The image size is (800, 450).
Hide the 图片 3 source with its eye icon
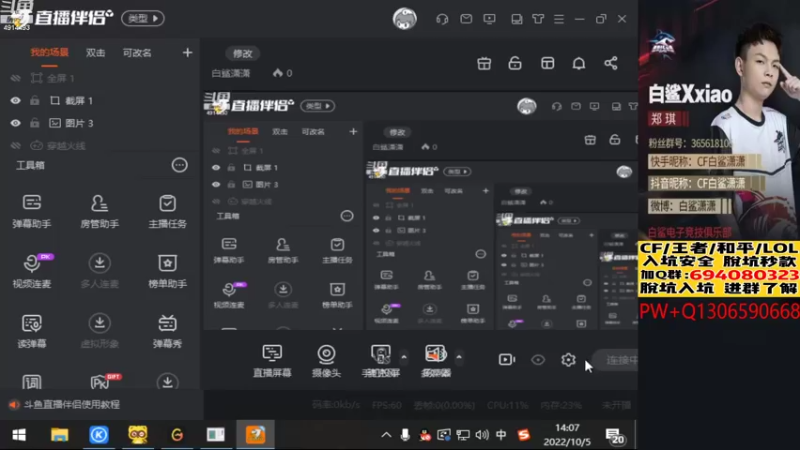coord(15,123)
